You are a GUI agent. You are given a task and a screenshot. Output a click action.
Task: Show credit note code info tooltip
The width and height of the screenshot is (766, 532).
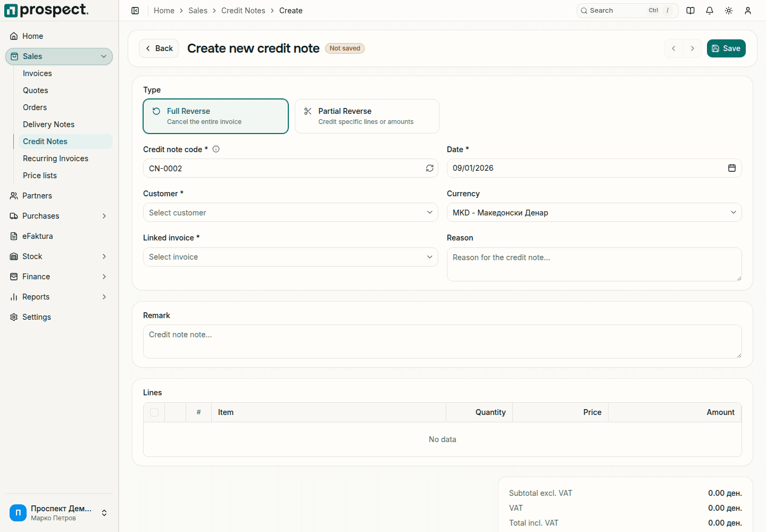(216, 149)
